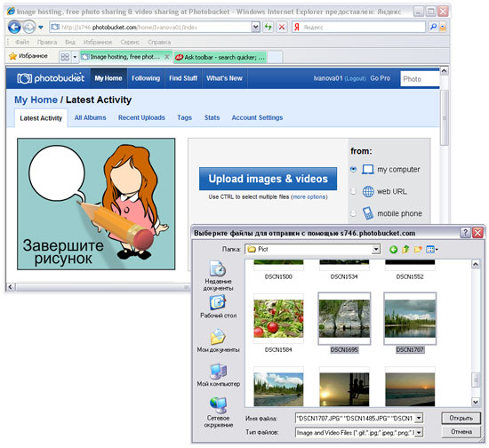Open Недавние документы in places bar
Image resolution: width=489 pixels, height=448 pixels.
point(218,276)
